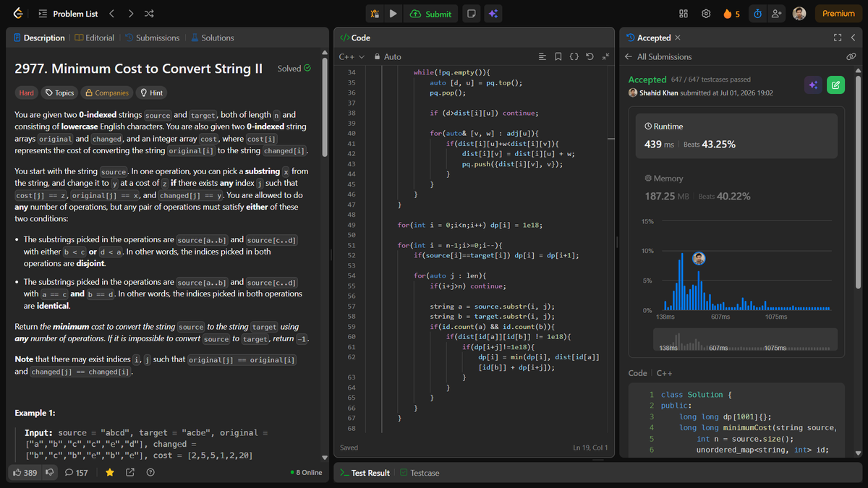This screenshot has height=488, width=868.
Task: Shuffle to a random problem
Action: (x=148, y=14)
